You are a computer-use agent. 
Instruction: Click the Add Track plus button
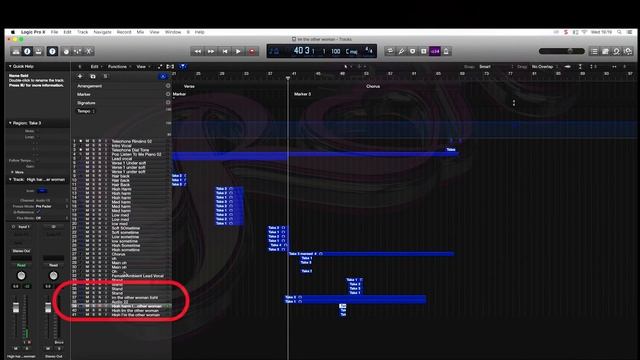(x=80, y=76)
